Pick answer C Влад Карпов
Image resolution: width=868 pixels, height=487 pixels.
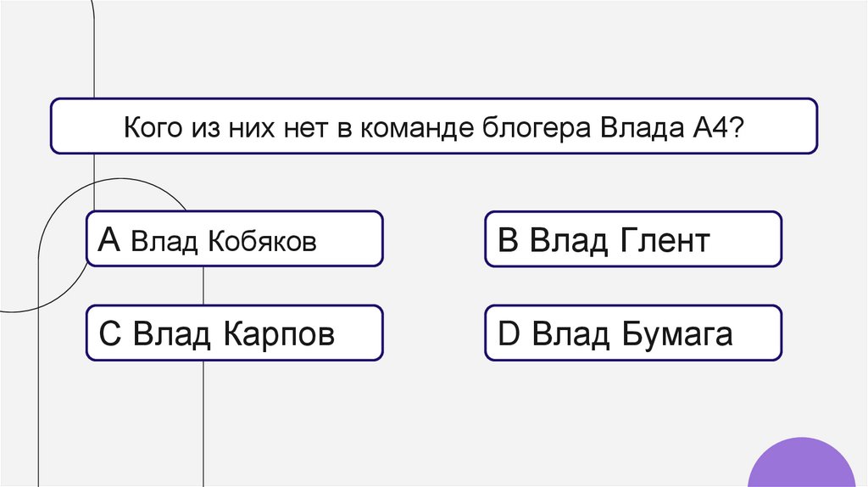[x=235, y=333]
